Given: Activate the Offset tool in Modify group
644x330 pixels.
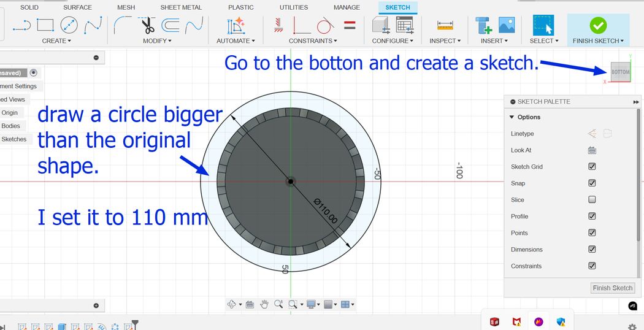Looking at the screenshot, I should tap(170, 26).
